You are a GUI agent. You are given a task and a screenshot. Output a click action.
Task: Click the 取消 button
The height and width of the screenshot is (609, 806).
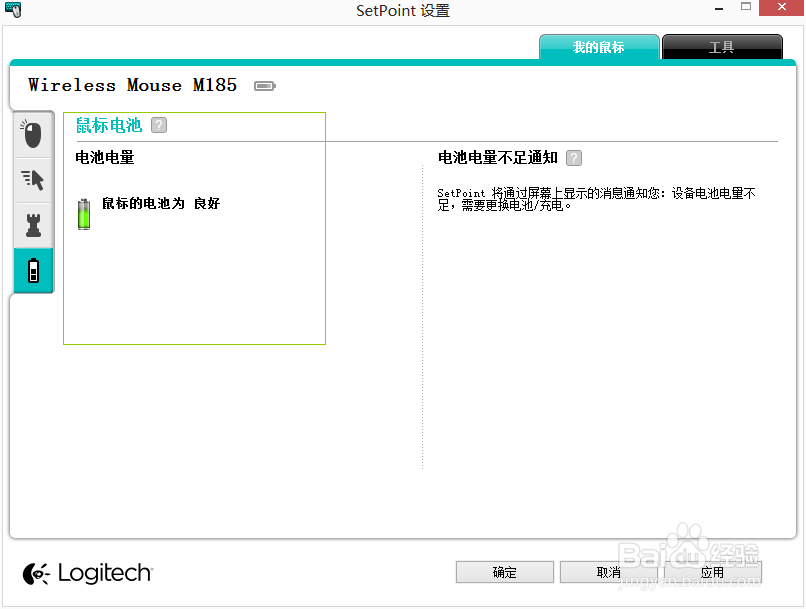609,572
